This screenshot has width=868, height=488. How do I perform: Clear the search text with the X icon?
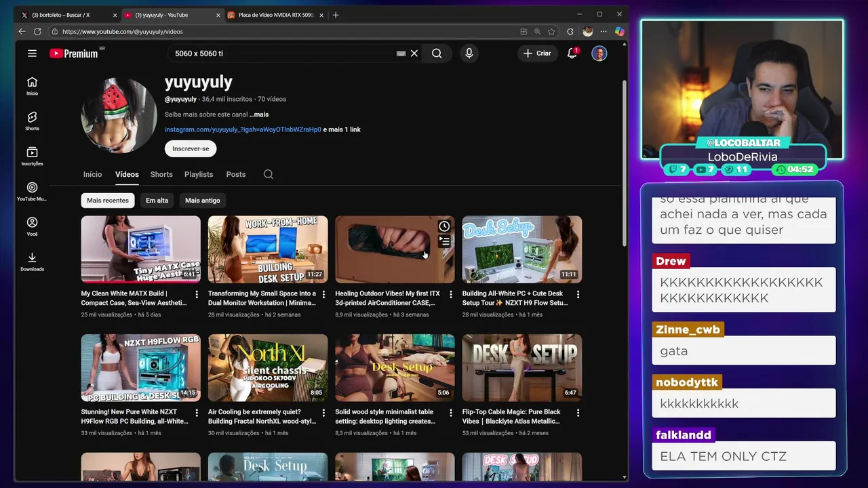(414, 54)
